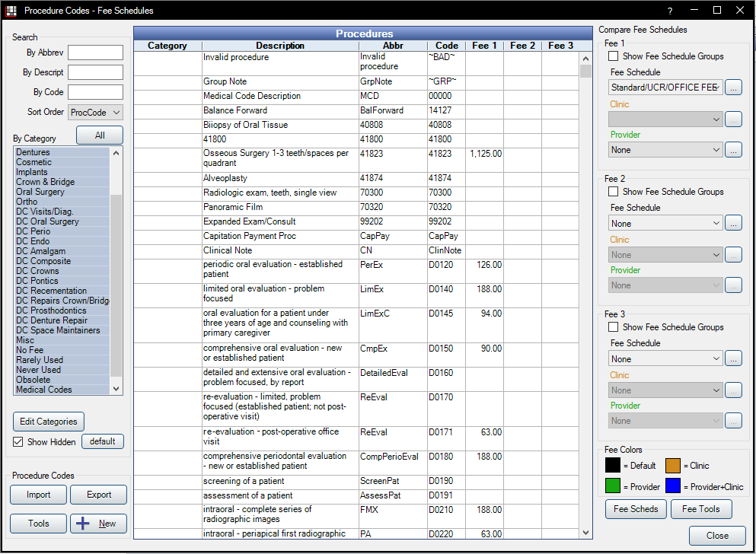Select DC Endo category
The width and height of the screenshot is (756, 554).
[62, 241]
